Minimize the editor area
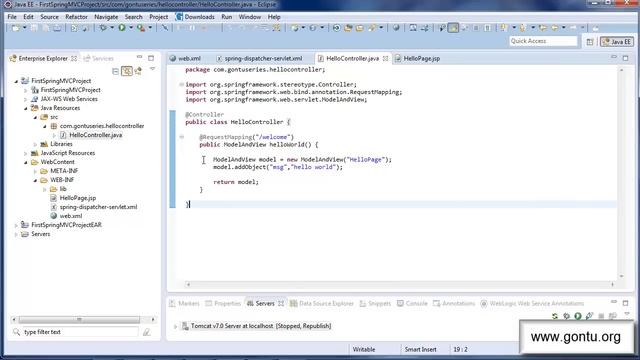 click(613, 58)
